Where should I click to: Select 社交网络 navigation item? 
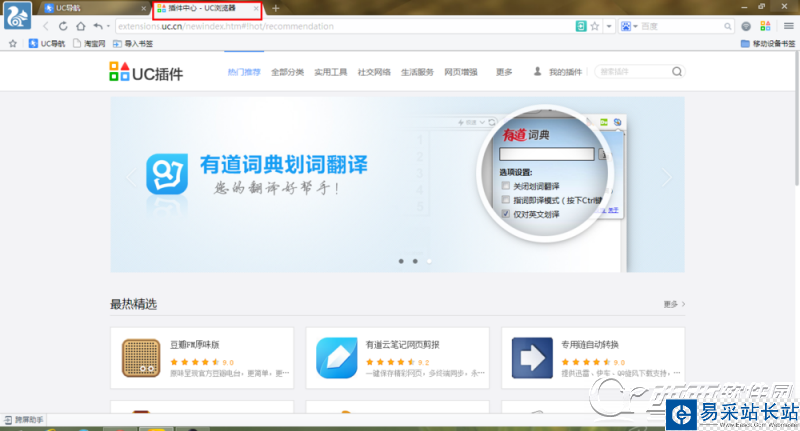(x=374, y=72)
